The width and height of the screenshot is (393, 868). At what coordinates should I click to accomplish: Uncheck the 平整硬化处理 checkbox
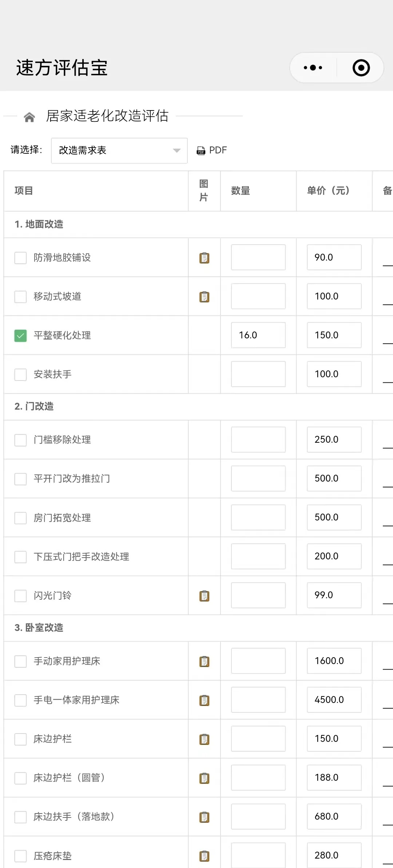coord(20,335)
